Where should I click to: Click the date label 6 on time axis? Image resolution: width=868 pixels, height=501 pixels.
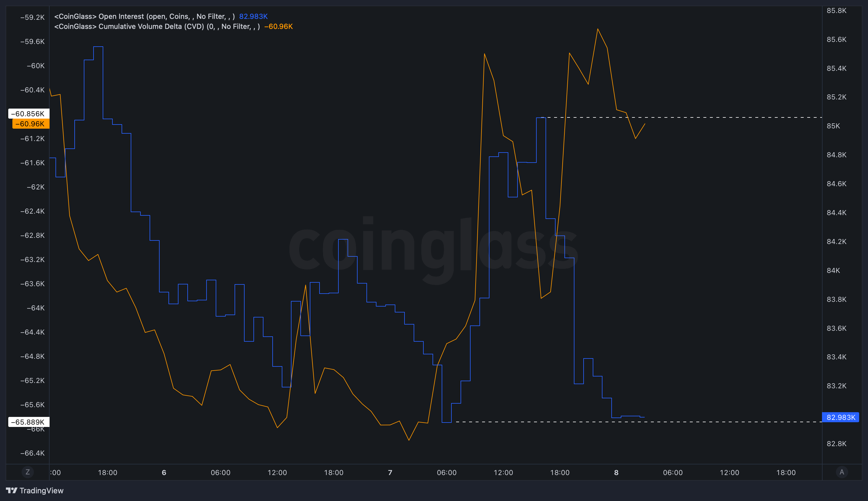pyautogui.click(x=164, y=472)
